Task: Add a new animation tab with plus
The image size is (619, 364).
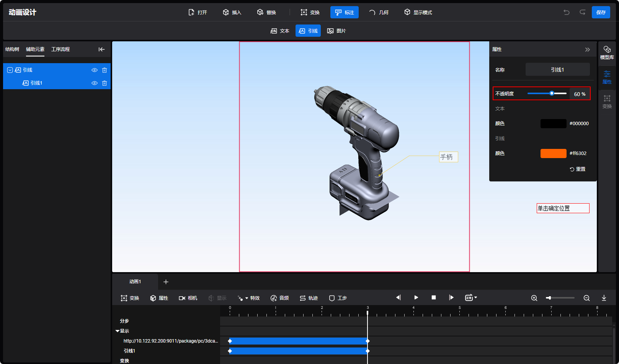Action: pos(166,282)
